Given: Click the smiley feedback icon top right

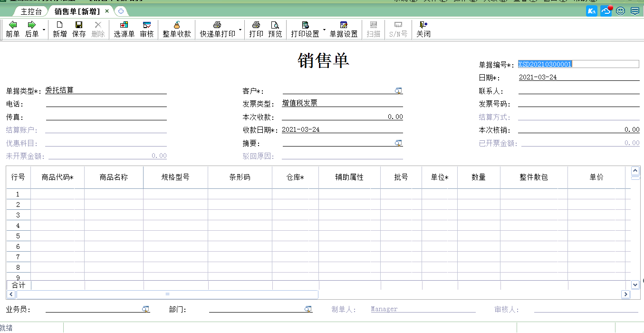Looking at the screenshot, I should [620, 10].
